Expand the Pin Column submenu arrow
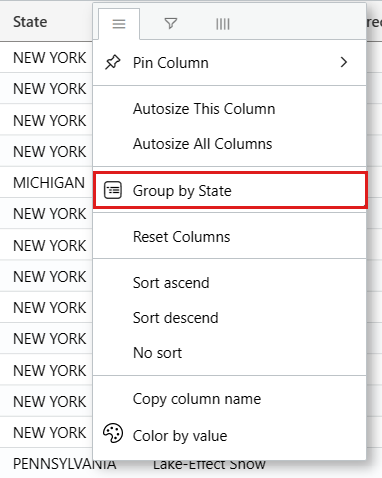382x478 pixels. coord(344,62)
